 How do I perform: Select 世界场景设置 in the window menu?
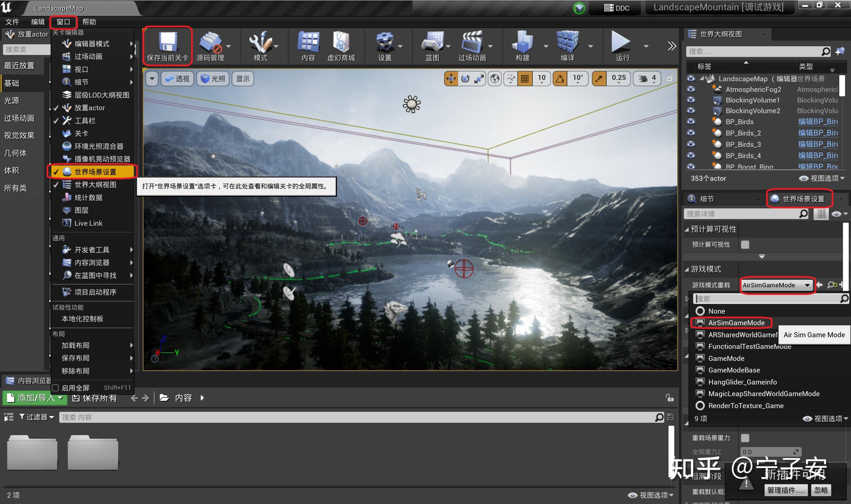coord(95,172)
